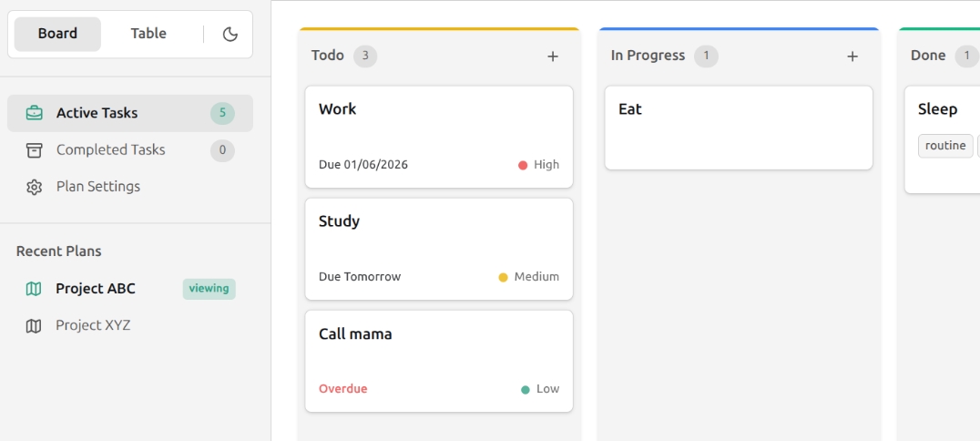The height and width of the screenshot is (441, 980).
Task: Toggle dark mode with the moon icon
Action: point(230,35)
